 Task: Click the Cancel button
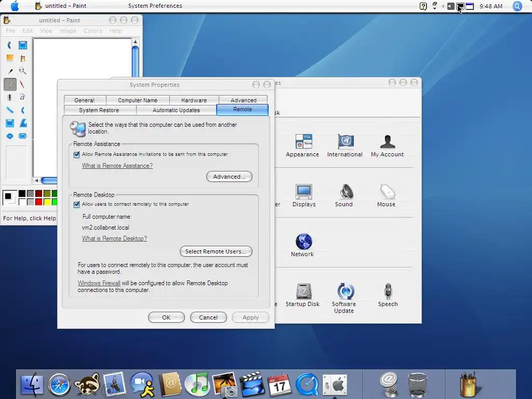point(208,317)
